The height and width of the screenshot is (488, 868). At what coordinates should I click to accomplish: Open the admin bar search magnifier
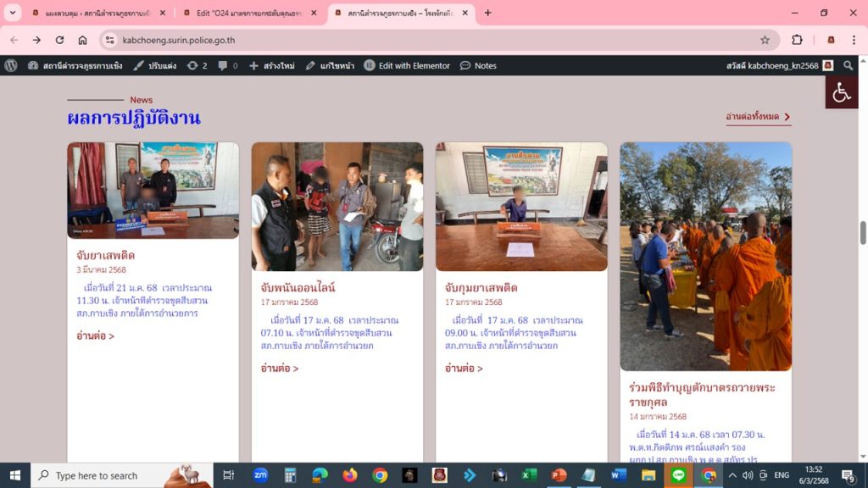849,65
